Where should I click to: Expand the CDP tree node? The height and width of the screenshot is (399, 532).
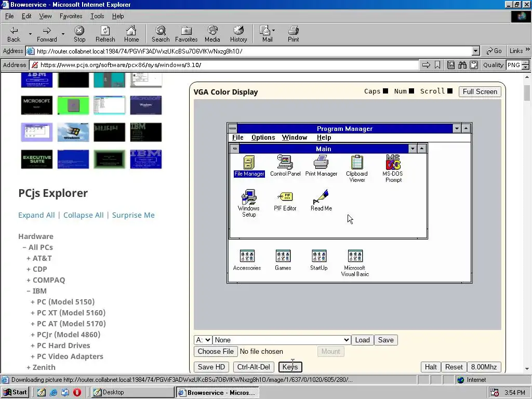pos(29,270)
